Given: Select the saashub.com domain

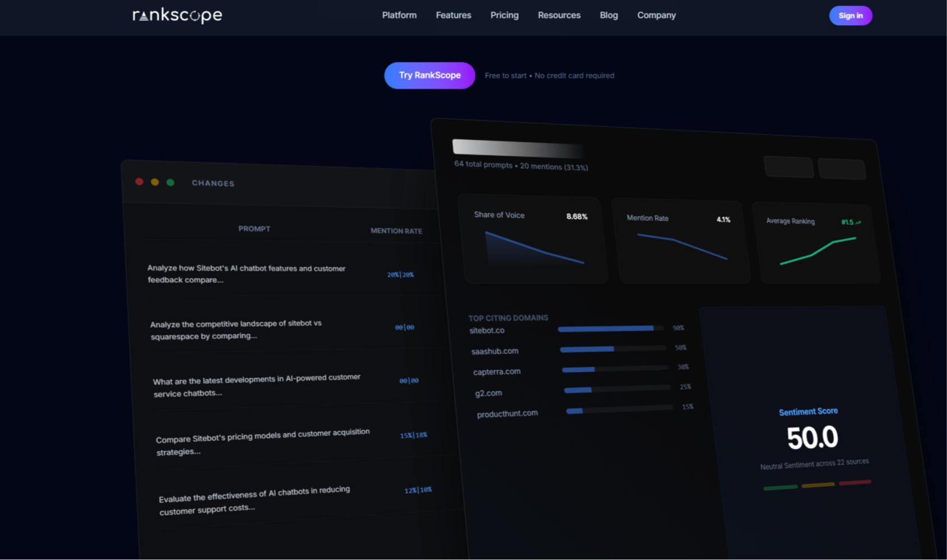Looking at the screenshot, I should [x=495, y=351].
